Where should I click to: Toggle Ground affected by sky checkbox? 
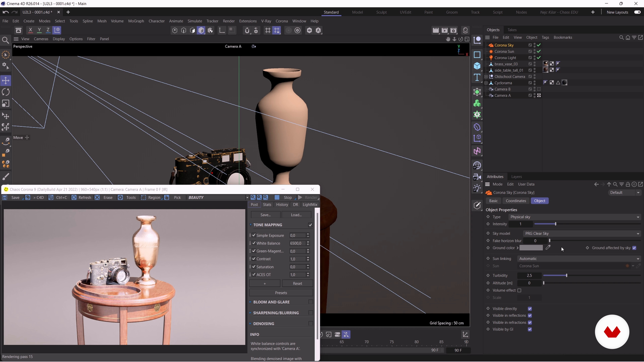tap(634, 248)
